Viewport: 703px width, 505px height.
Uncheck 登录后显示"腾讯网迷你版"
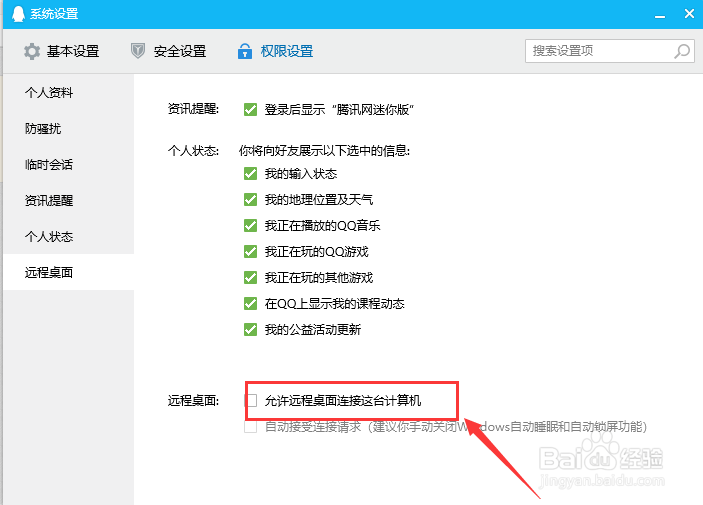[x=250, y=109]
